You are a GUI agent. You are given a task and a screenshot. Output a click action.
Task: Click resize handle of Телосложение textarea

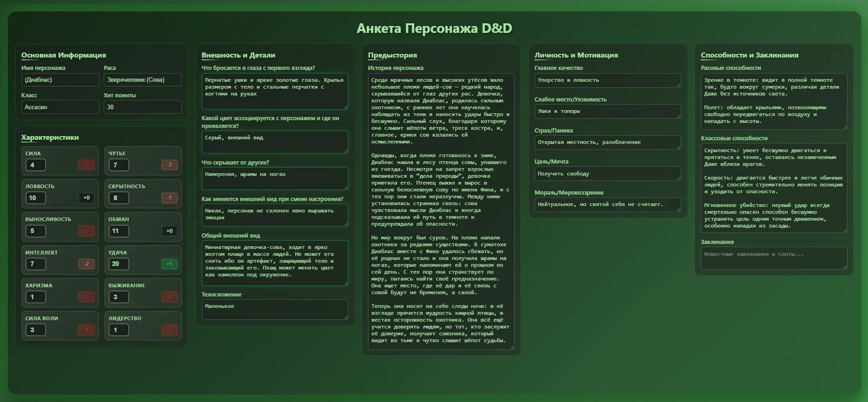[x=346, y=317]
